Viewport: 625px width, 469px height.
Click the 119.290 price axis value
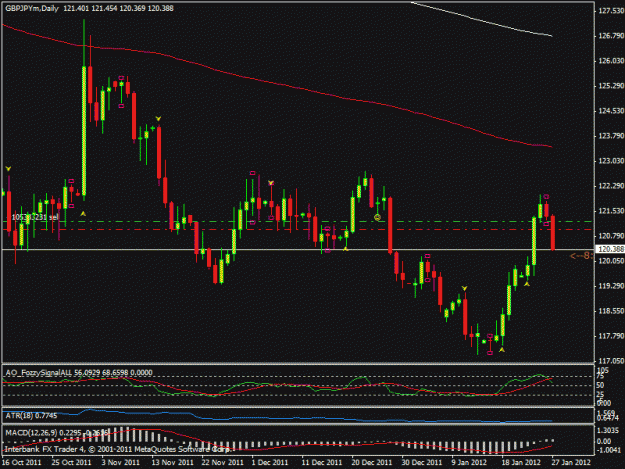pos(611,286)
